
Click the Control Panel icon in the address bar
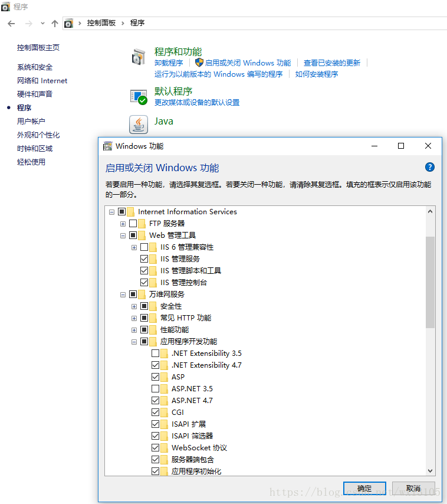pyautogui.click(x=68, y=24)
